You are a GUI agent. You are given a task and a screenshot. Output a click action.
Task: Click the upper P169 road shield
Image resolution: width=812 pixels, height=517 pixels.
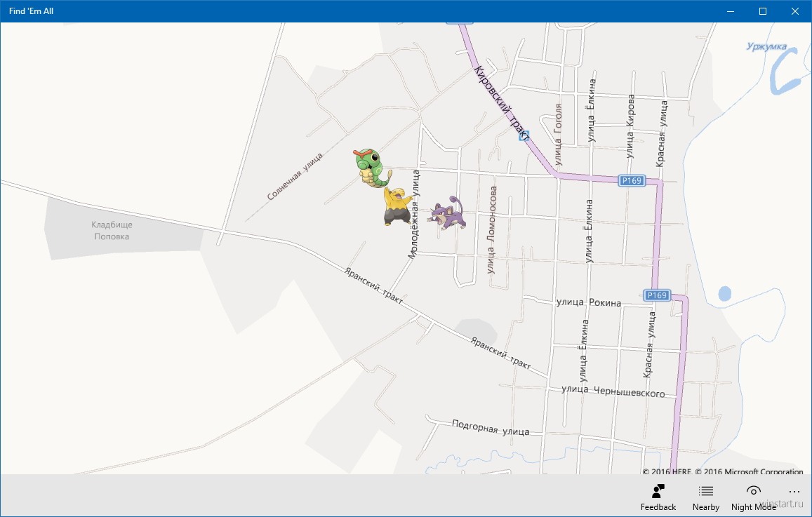tap(632, 181)
